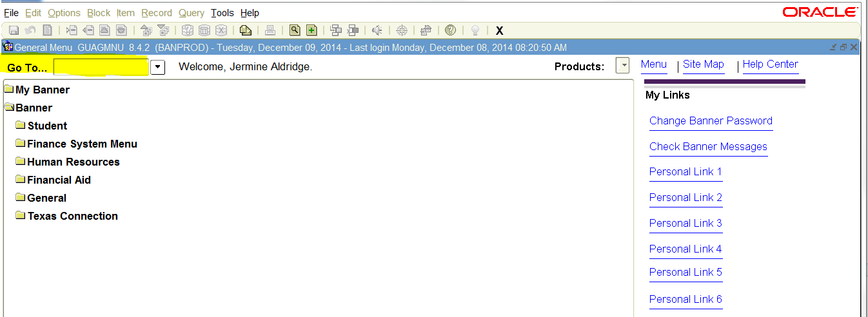Open the Block menu
Image resolution: width=868 pixels, height=317 pixels.
pyautogui.click(x=99, y=13)
